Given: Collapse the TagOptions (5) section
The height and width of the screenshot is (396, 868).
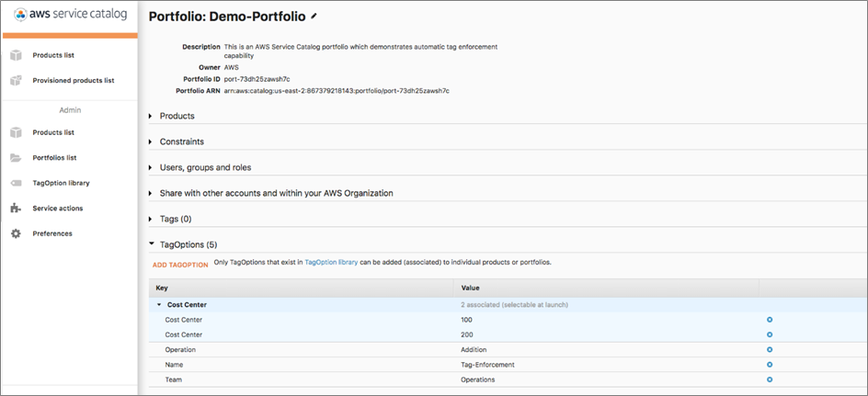Looking at the screenshot, I should (151, 244).
